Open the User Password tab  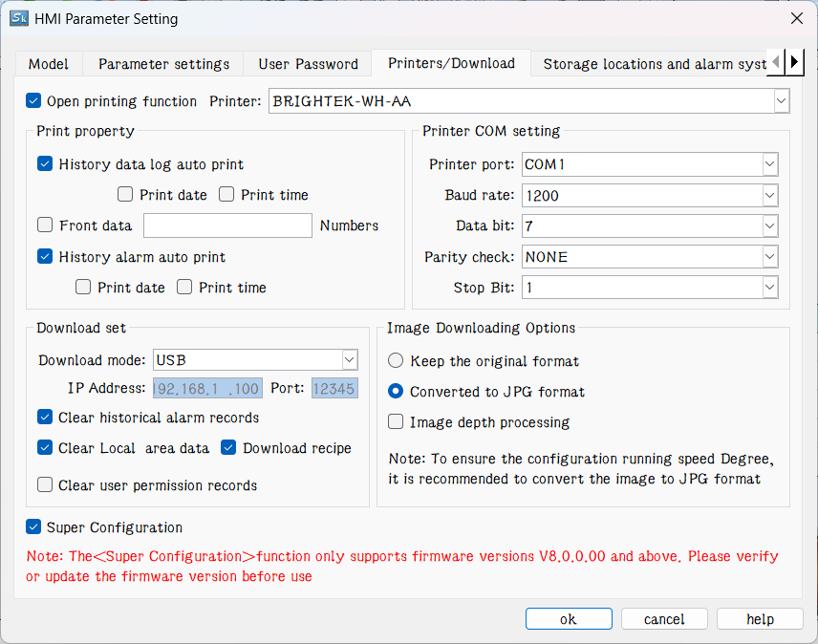tap(308, 64)
